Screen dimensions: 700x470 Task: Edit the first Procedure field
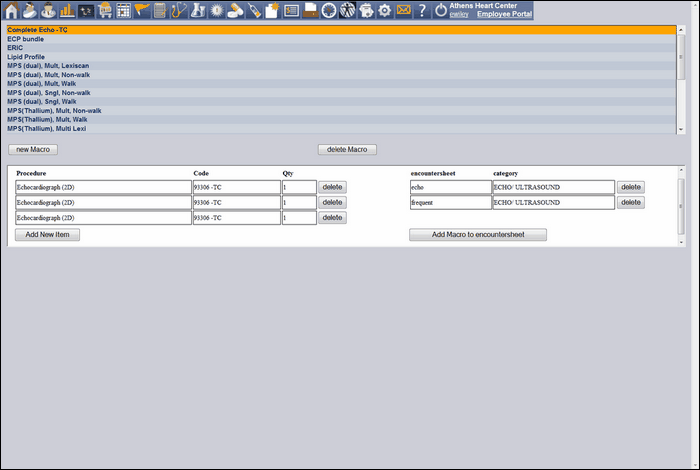[104, 187]
